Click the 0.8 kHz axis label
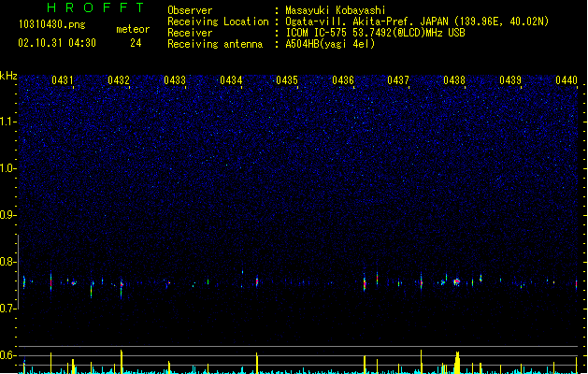This screenshot has width=588, height=374. pyautogui.click(x=8, y=262)
